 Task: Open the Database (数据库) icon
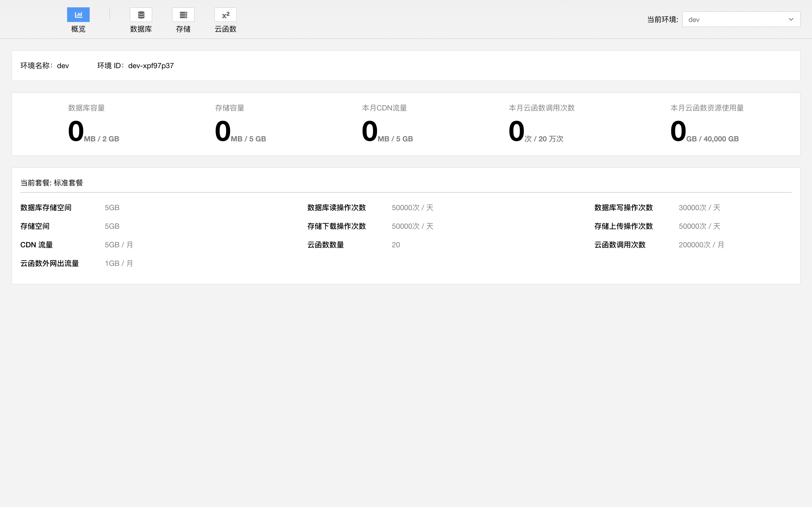(x=141, y=15)
